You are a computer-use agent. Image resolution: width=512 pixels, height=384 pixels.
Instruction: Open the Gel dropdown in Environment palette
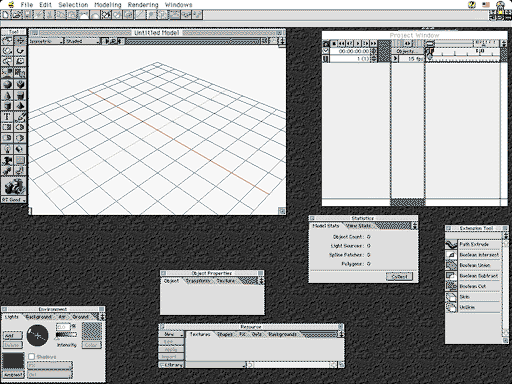[x=50, y=375]
